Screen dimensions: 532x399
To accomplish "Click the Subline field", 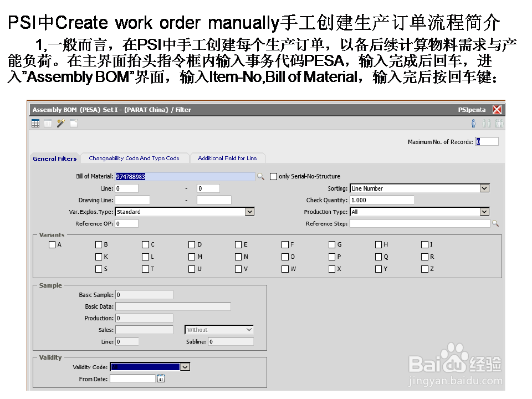I will (231, 342).
